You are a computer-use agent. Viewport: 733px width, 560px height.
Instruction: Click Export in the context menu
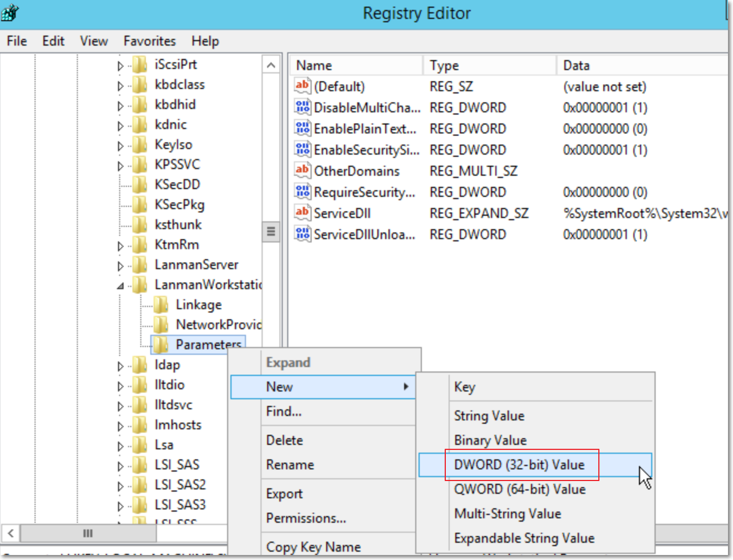pyautogui.click(x=284, y=494)
